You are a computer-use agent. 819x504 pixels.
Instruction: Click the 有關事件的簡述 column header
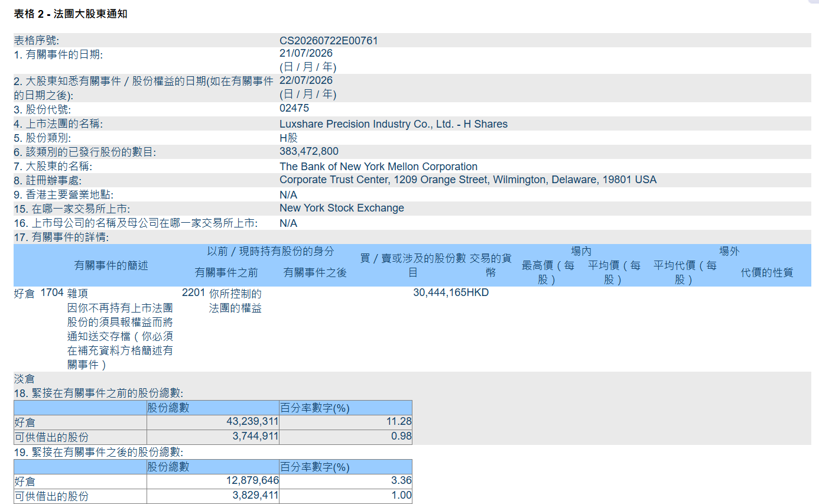(111, 266)
